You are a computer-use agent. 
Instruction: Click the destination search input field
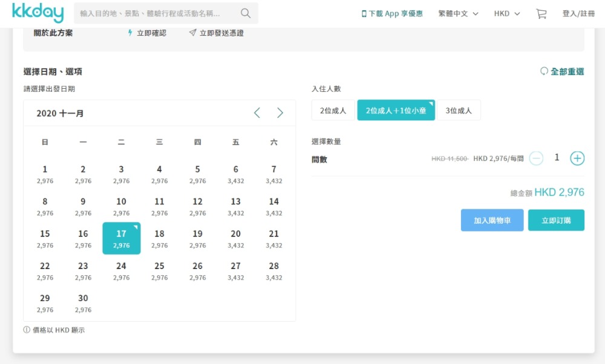click(154, 13)
